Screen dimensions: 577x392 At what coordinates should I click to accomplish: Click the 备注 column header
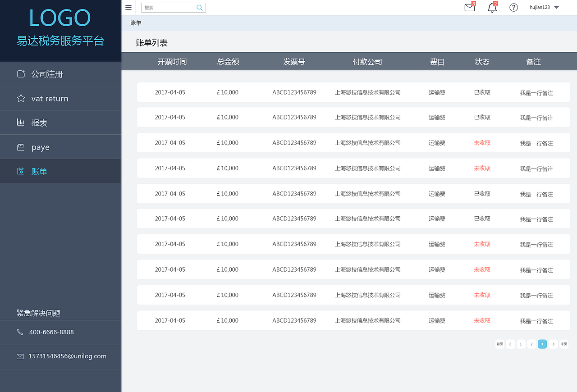point(533,62)
